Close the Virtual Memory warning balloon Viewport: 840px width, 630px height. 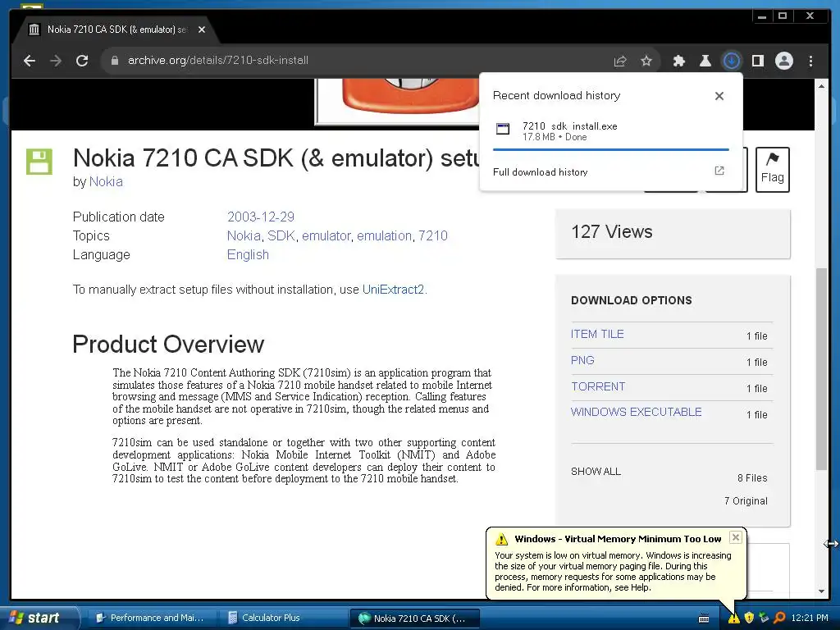pyautogui.click(x=736, y=537)
